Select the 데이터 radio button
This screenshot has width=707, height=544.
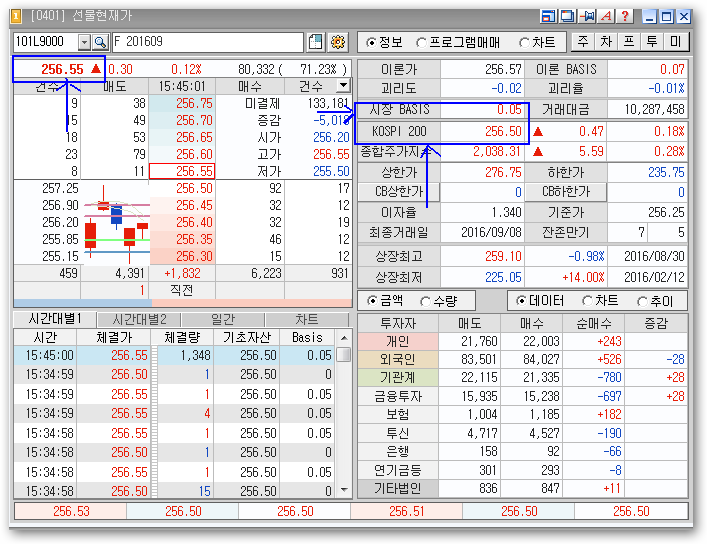click(x=521, y=300)
